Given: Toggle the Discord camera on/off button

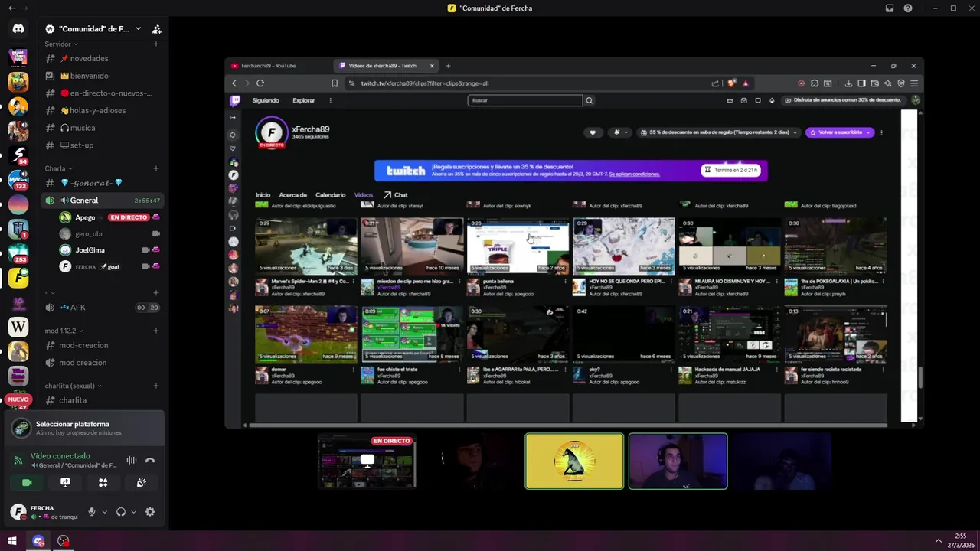Looking at the screenshot, I should (27, 482).
